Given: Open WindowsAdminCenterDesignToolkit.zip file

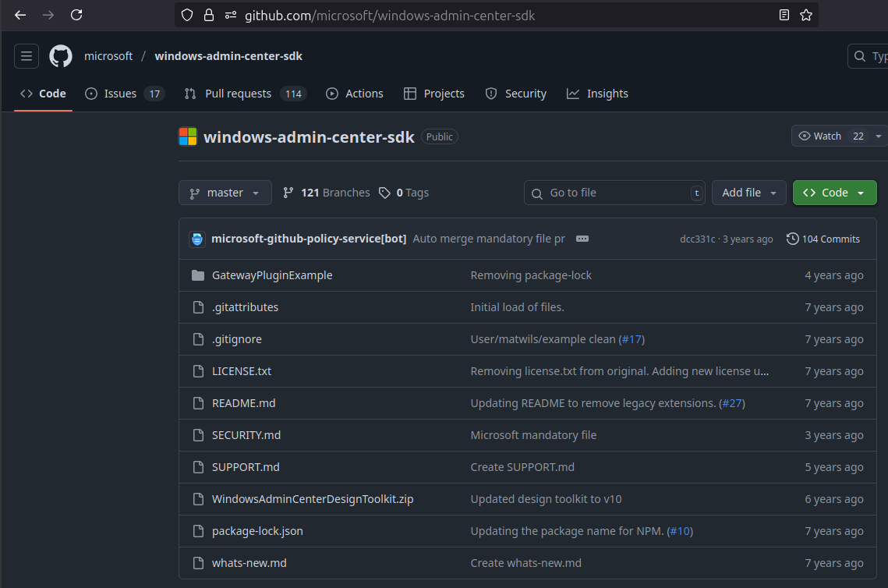Looking at the screenshot, I should click(x=313, y=499).
